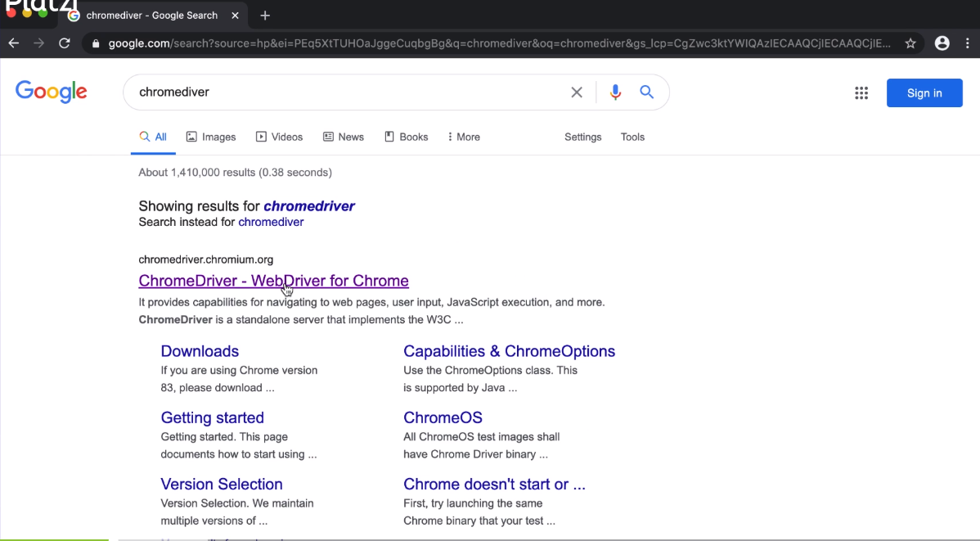Select the All results tab
The height and width of the screenshot is (541, 980).
tap(153, 137)
